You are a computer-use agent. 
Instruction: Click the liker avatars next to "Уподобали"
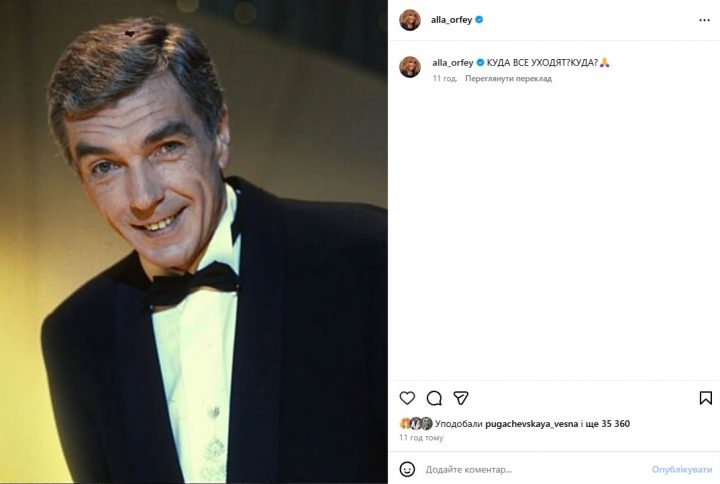416,423
